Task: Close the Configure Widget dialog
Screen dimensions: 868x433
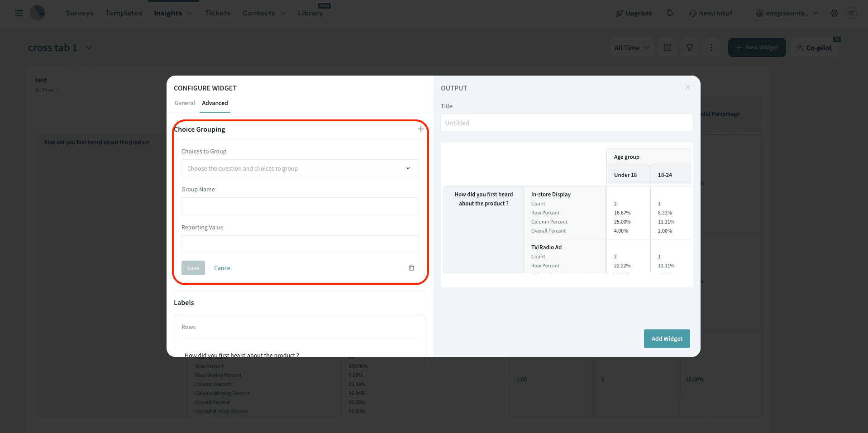Action: coord(688,87)
